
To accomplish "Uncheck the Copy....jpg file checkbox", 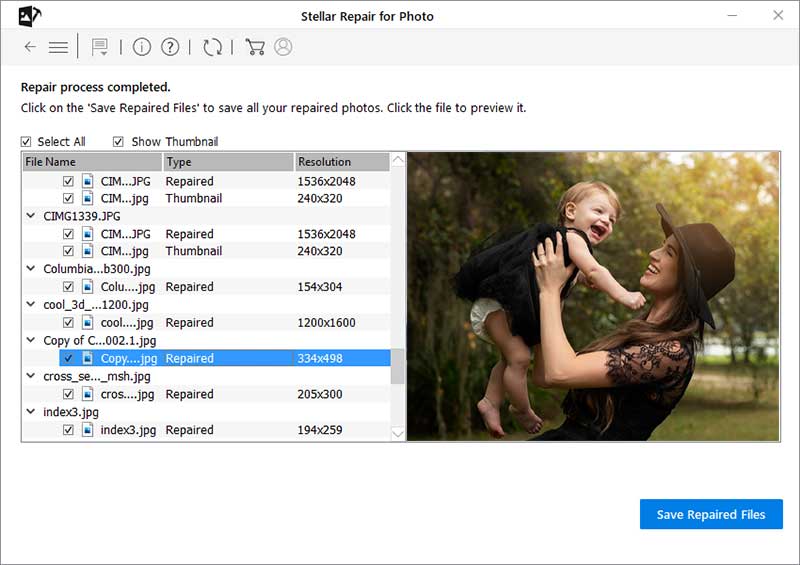I will pos(68,358).
